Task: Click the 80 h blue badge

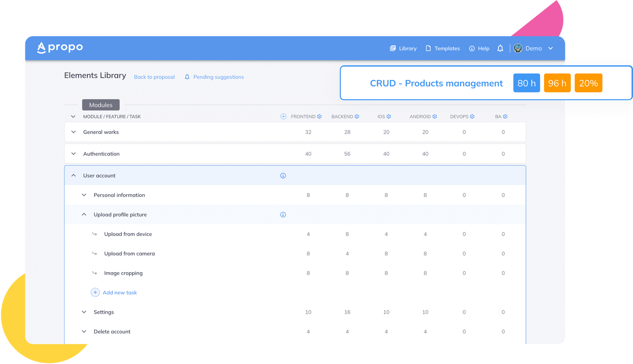Action: pyautogui.click(x=527, y=83)
